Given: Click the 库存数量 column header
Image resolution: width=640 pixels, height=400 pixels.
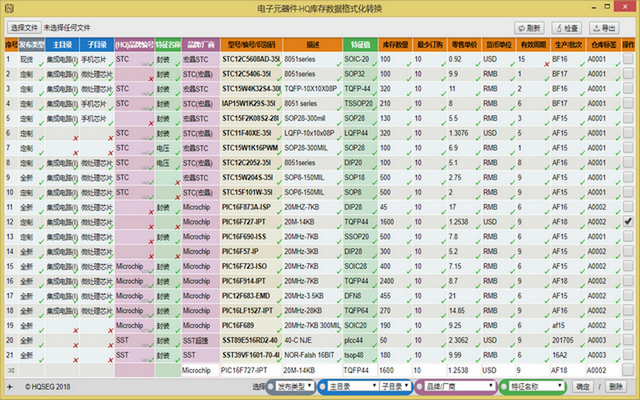Looking at the screenshot, I should click(393, 45).
